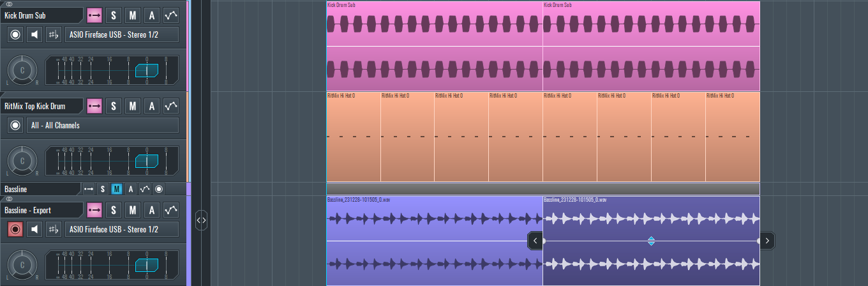Arm recording on RitMix Top Kick Drum
The height and width of the screenshot is (286, 868).
point(15,125)
